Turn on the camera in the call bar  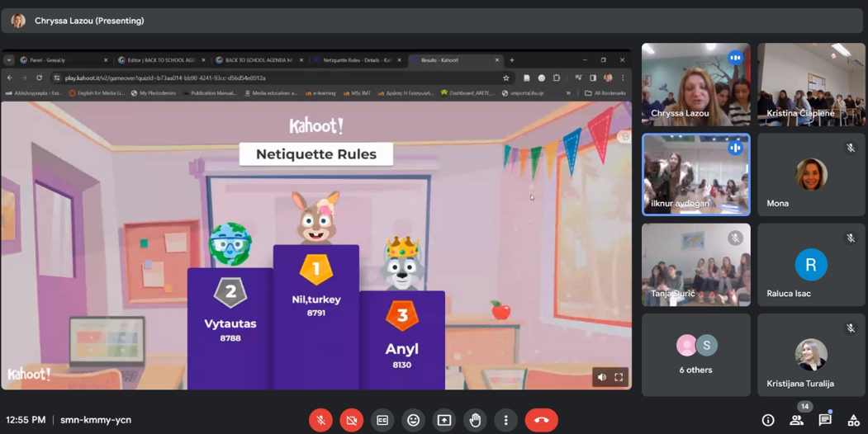coord(352,420)
